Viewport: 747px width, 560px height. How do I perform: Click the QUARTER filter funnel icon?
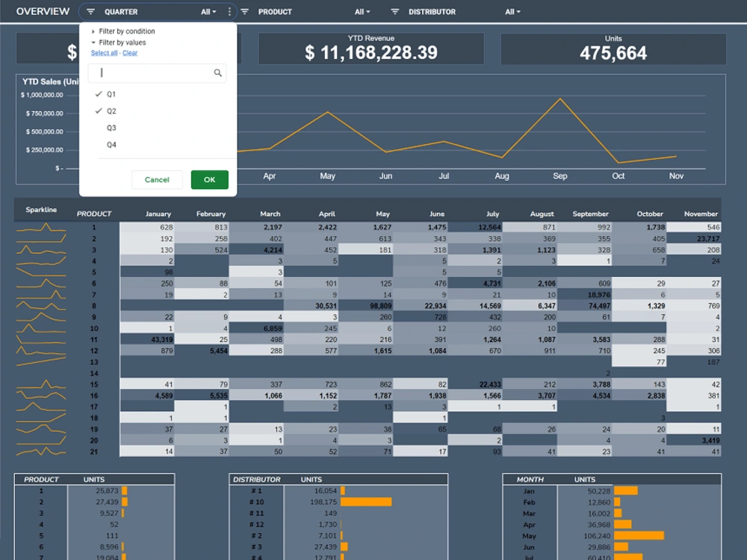point(89,11)
